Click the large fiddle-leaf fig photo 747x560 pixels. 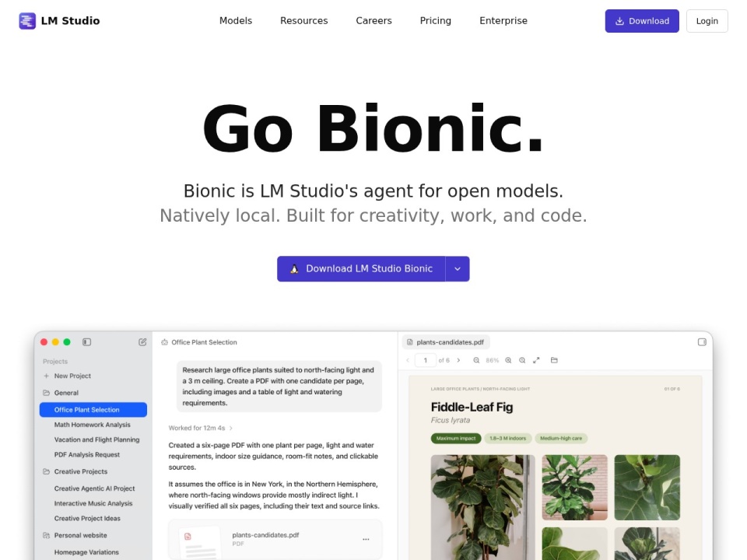(482, 507)
